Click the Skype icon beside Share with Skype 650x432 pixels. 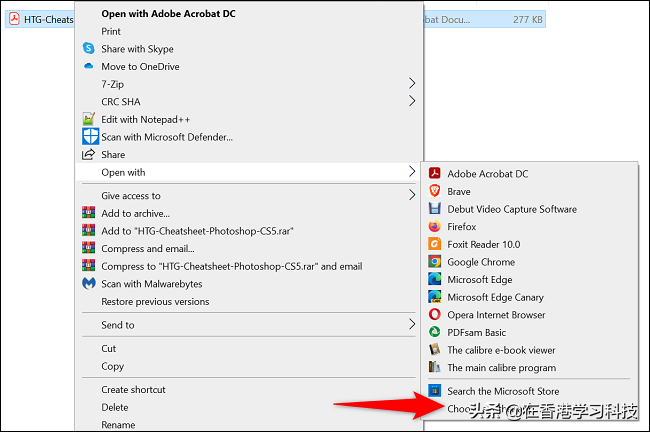pyautogui.click(x=89, y=49)
